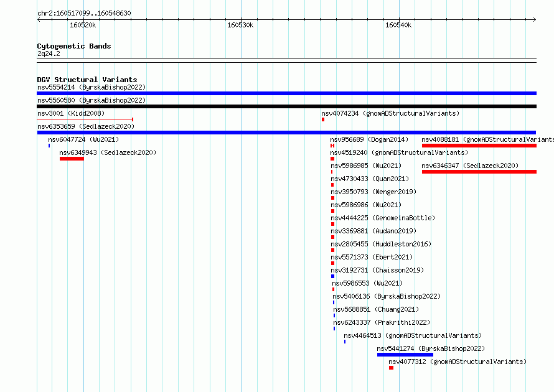Select the thin red line under nsv3001

pyautogui.click(x=85, y=119)
